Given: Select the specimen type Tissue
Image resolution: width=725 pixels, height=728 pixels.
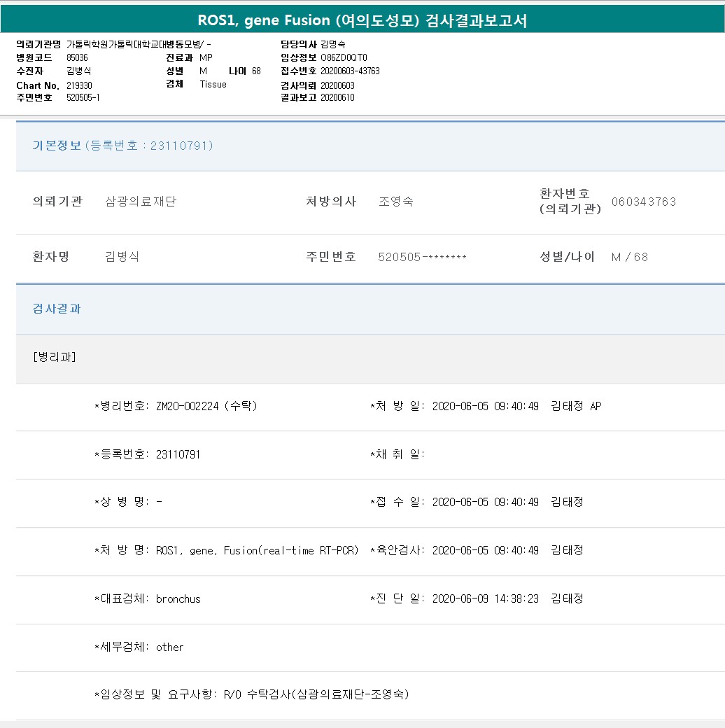Looking at the screenshot, I should point(213,84).
